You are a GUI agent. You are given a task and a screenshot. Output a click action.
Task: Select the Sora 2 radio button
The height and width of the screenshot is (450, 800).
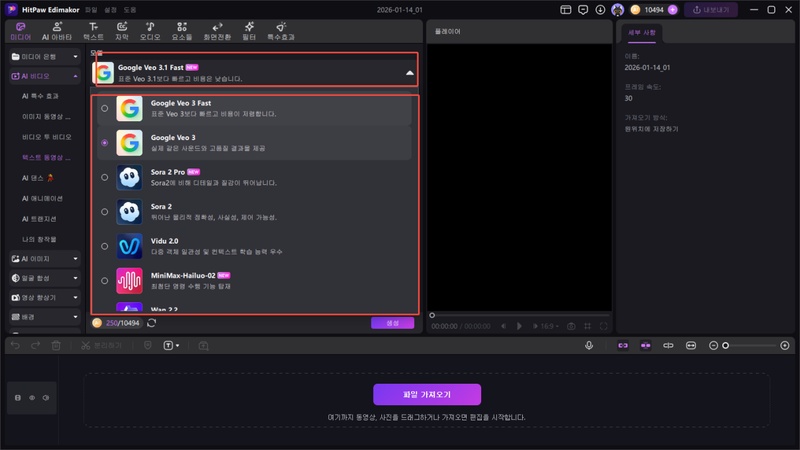105,212
